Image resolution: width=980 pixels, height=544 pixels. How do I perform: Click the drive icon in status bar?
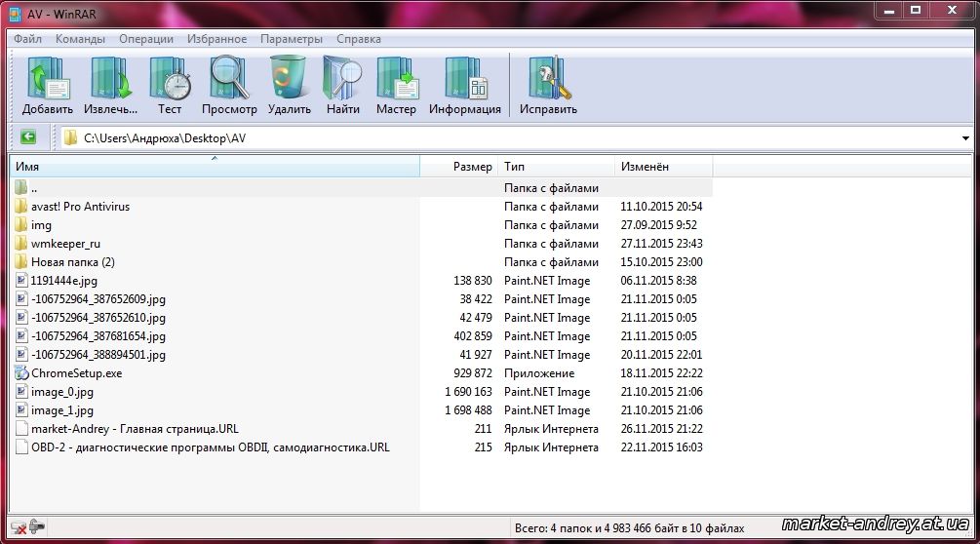point(37,527)
